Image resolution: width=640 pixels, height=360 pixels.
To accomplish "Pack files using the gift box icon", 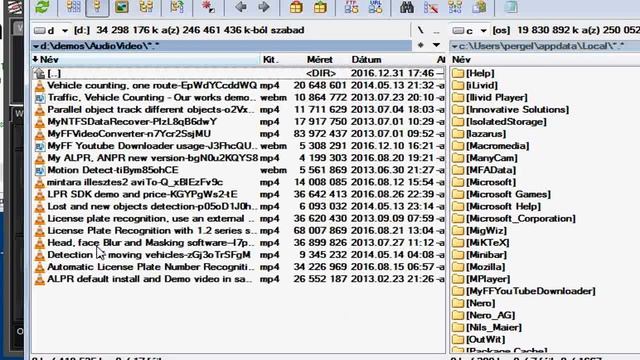I will coord(296,7).
